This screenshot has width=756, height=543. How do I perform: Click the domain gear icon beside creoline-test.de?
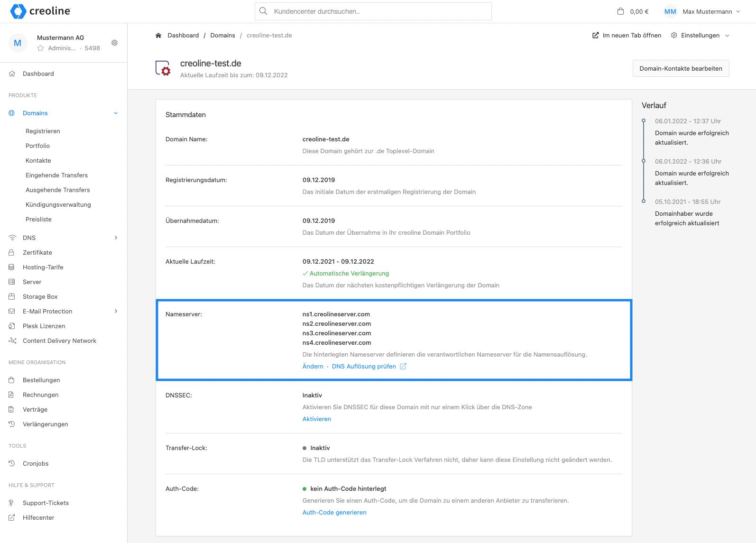163,68
